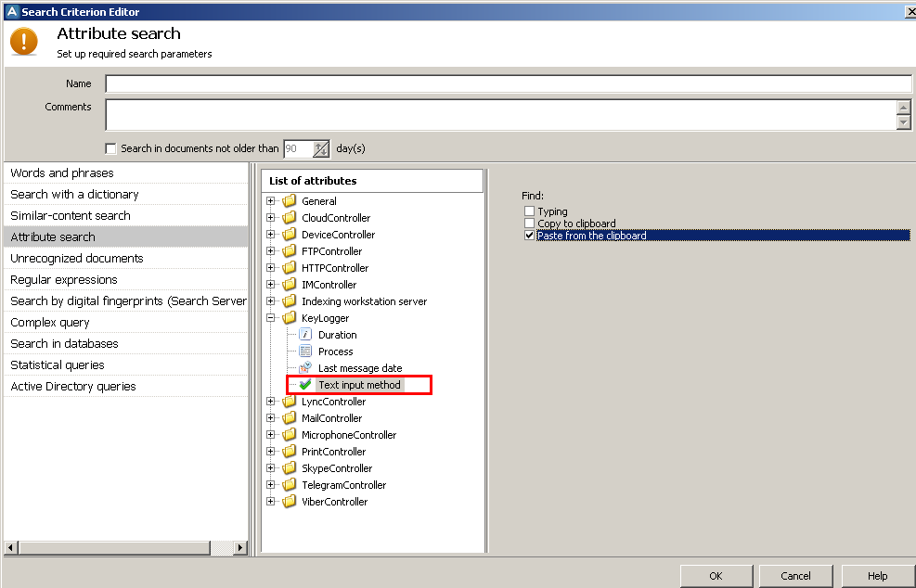This screenshot has height=588, width=916.
Task: Expand the ViberController tree node
Action: point(270,502)
